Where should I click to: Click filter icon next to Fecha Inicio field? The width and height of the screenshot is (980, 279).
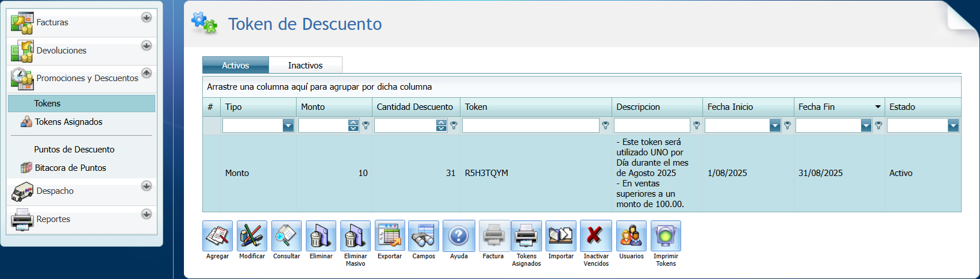click(787, 125)
